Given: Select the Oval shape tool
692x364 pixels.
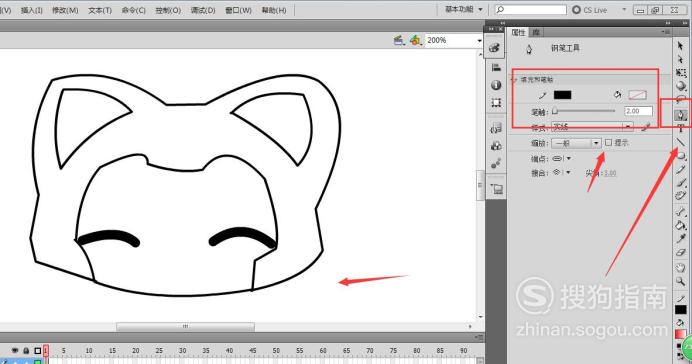Looking at the screenshot, I should pyautogui.click(x=681, y=156).
